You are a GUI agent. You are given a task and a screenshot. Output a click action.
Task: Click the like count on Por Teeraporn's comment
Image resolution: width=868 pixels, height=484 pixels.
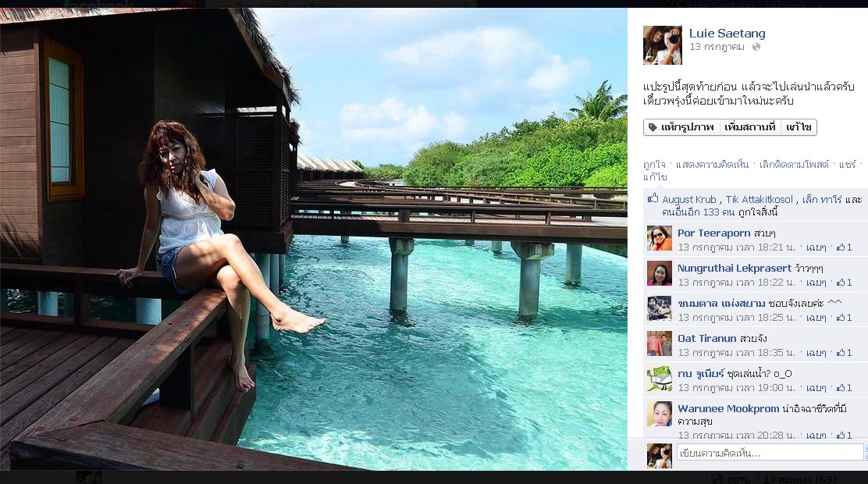tap(845, 247)
